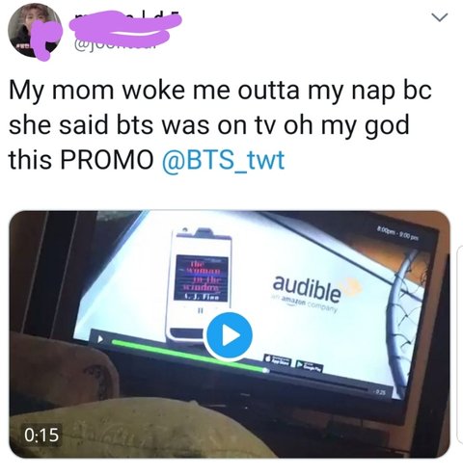Click the 8:00pm - 9:00pm time label
Screen dimensions: 463x476
tap(398, 234)
